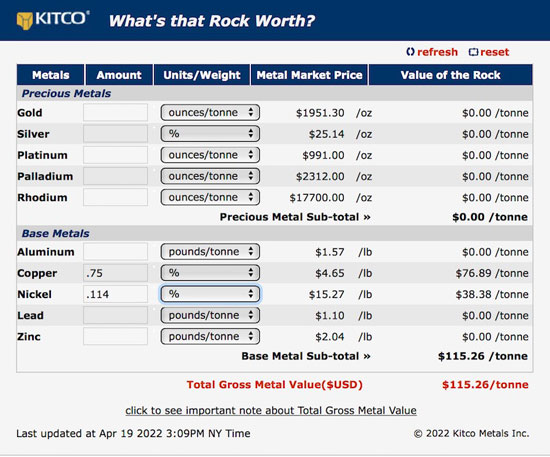Click the Zinc amount input field
This screenshot has width=550, height=457.
115,336
